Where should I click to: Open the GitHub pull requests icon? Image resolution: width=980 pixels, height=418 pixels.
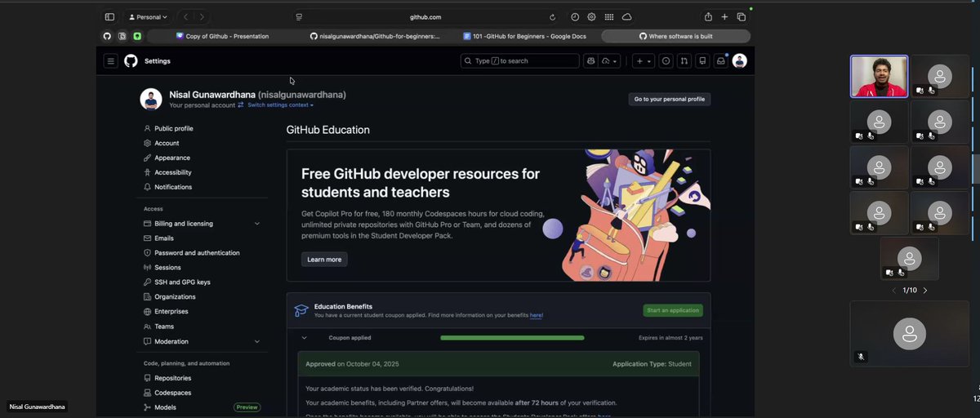click(x=684, y=61)
